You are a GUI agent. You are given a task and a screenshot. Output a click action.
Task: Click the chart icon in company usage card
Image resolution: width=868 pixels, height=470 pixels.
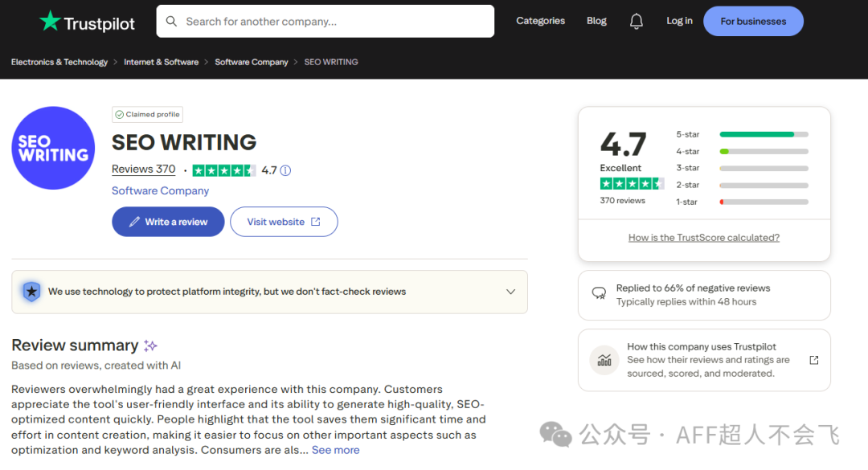604,360
